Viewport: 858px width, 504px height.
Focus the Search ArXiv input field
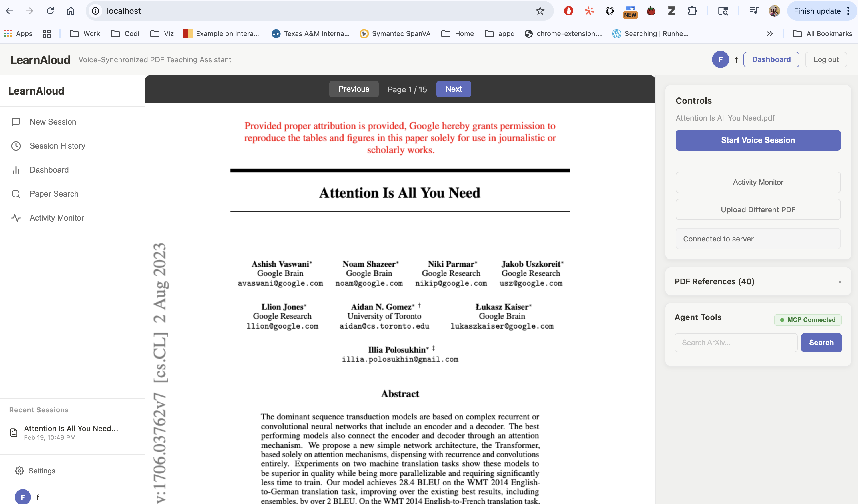click(735, 343)
